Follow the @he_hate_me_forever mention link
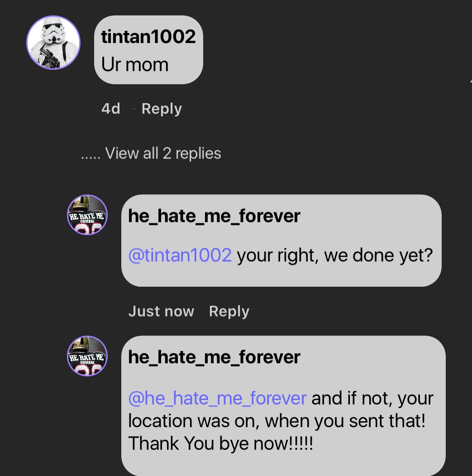The image size is (472, 476). coord(217,398)
